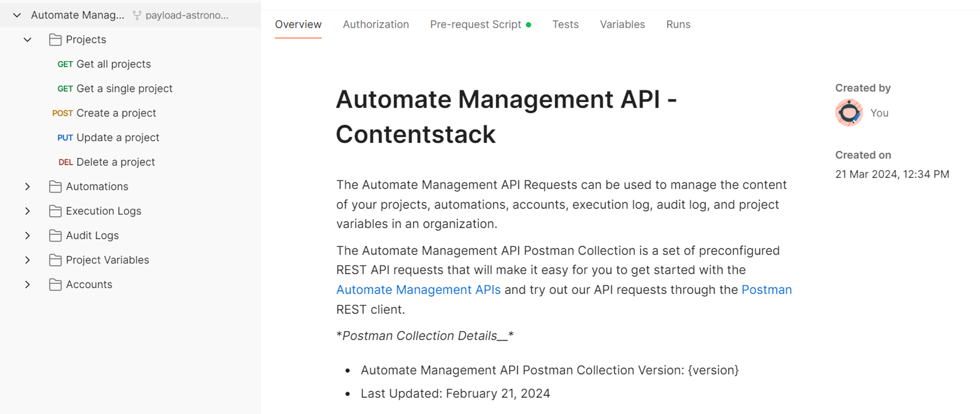Screen dimensions: 980x414
Task: Open the Overview tab
Action: coord(298,24)
